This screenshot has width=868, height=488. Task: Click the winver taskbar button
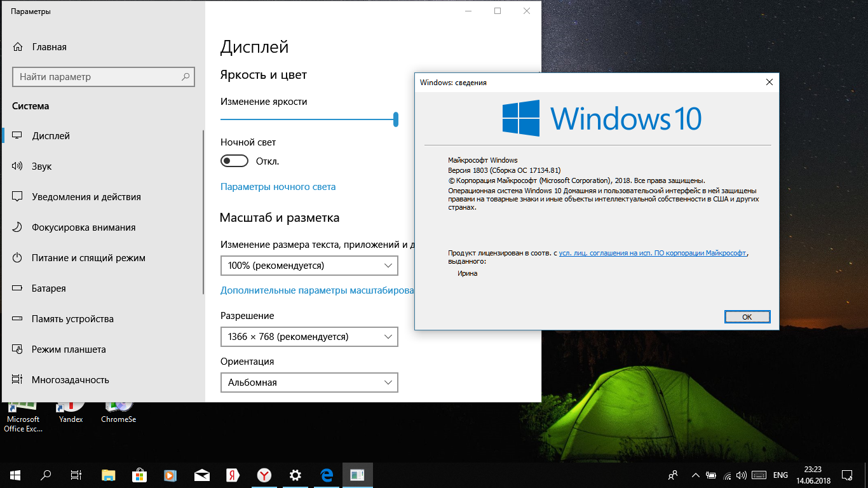coord(357,475)
